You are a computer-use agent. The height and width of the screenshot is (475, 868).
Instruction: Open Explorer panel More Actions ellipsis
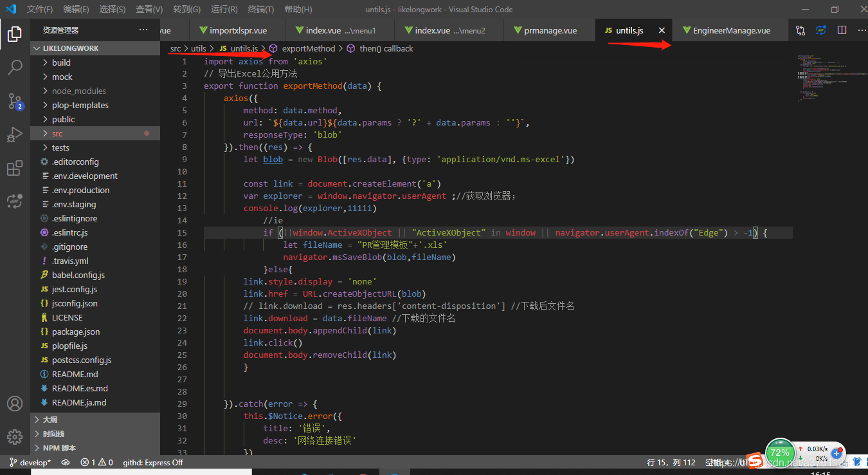point(143,30)
